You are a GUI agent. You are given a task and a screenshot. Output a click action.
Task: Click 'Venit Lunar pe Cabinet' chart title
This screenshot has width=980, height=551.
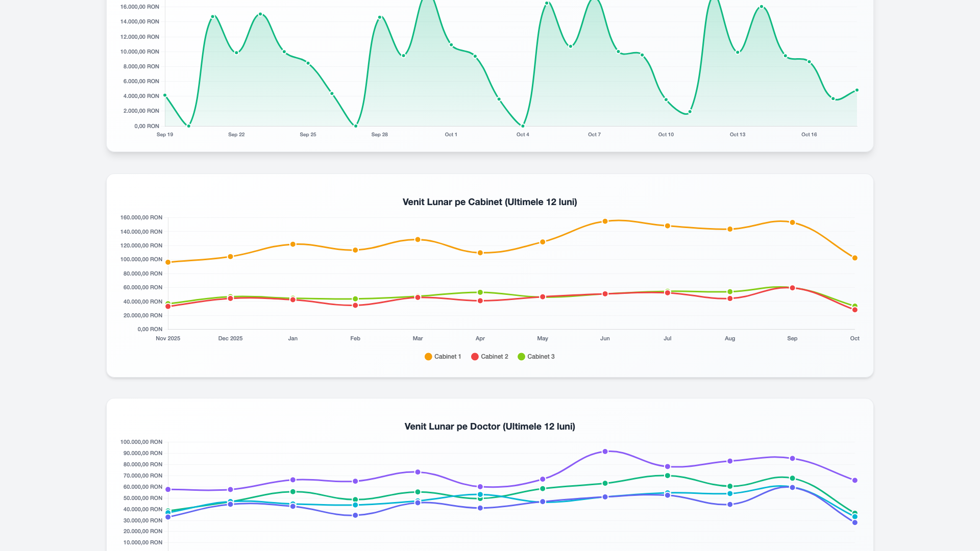[x=490, y=202]
